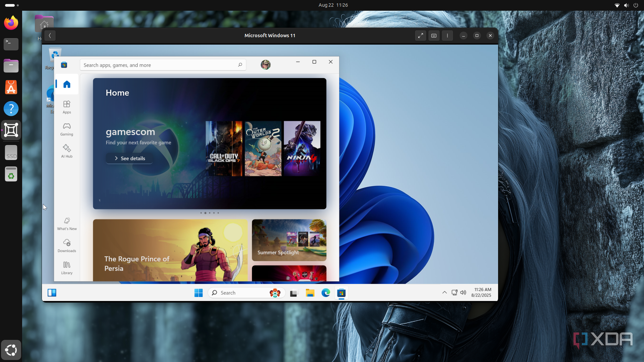Open What's New in Store sidebar
This screenshot has height=362, width=644.
[67, 224]
